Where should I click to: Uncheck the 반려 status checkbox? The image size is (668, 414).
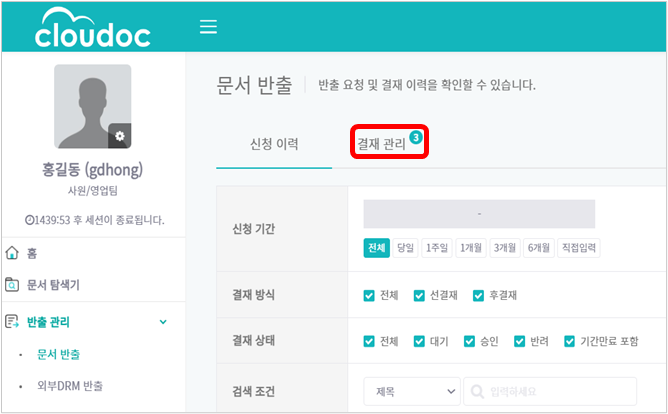click(519, 341)
